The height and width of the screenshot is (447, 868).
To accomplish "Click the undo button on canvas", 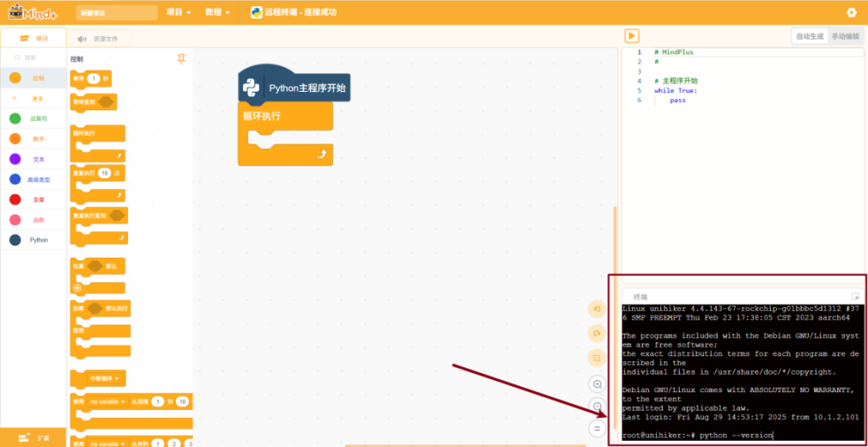I will coord(597,308).
